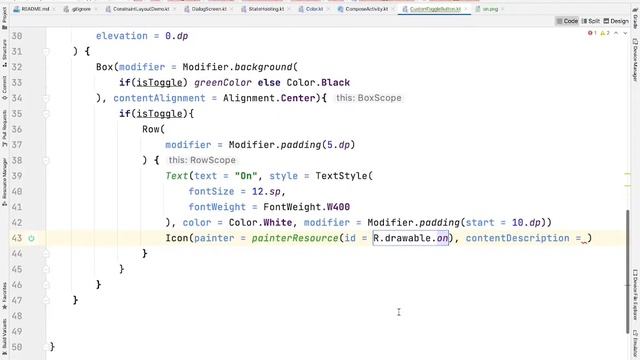Select the CustomToggleButton.kt tab
Viewport: 640px width, 360px height.
pyautogui.click(x=435, y=9)
